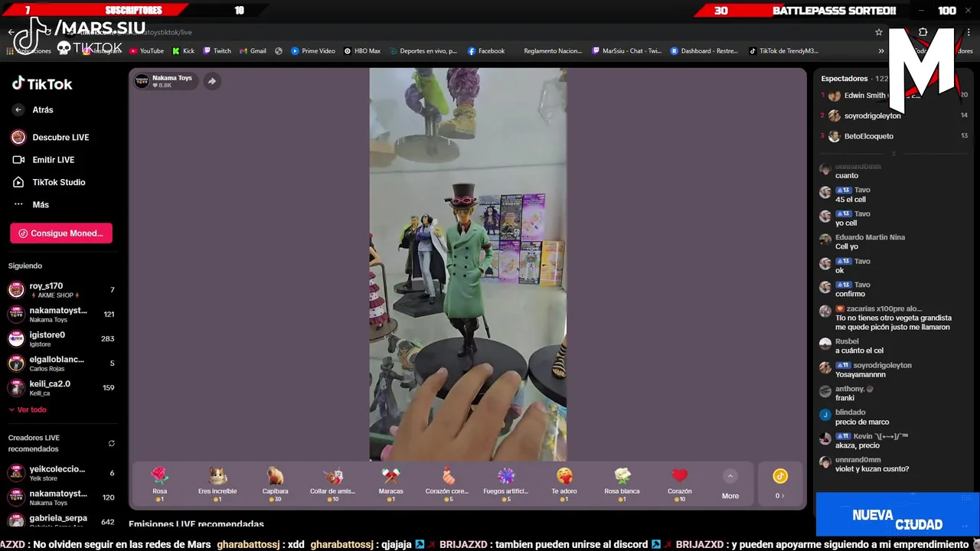This screenshot has width=980, height=551.
Task: Open keili_ca2.0 followed live channel
Action: tap(61, 388)
